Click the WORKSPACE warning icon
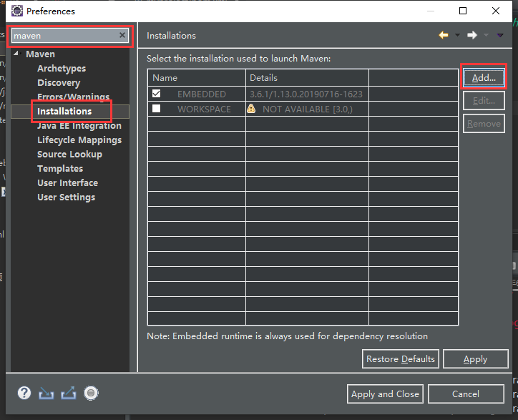The height and width of the screenshot is (420, 518). [251, 108]
